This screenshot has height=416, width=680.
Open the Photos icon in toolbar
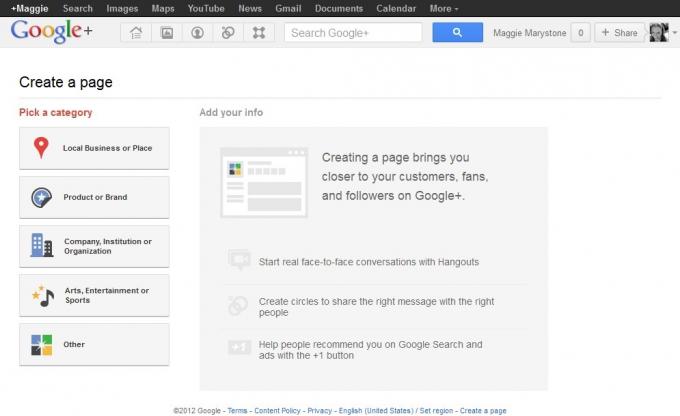pos(167,33)
